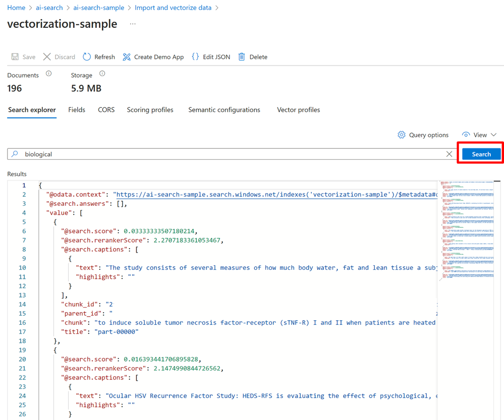Click the Ocular HSV Recurrence caption text

tap(271, 396)
